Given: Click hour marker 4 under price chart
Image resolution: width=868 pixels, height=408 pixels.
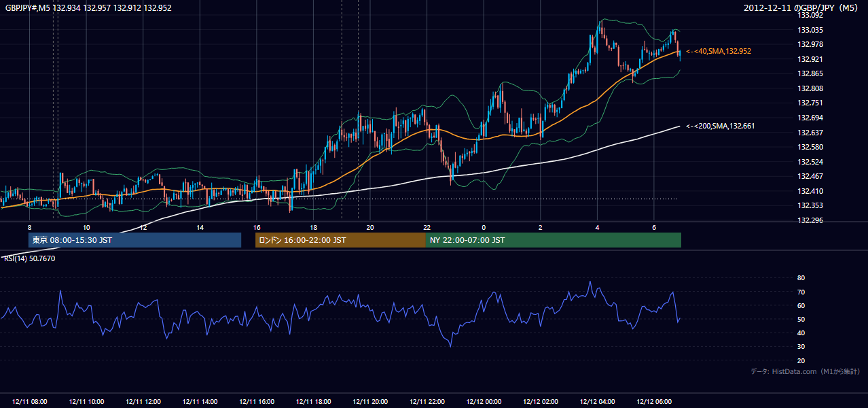Looking at the screenshot, I should pos(597,227).
